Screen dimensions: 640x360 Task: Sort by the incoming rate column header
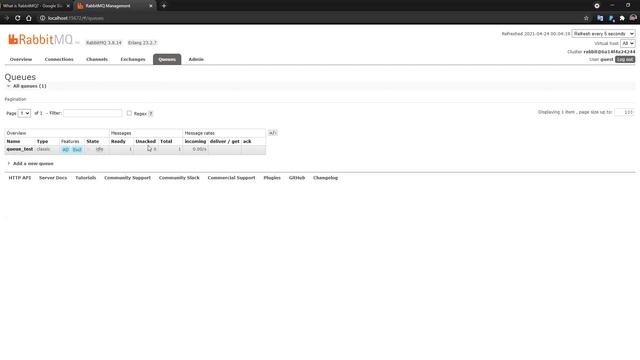click(196, 141)
